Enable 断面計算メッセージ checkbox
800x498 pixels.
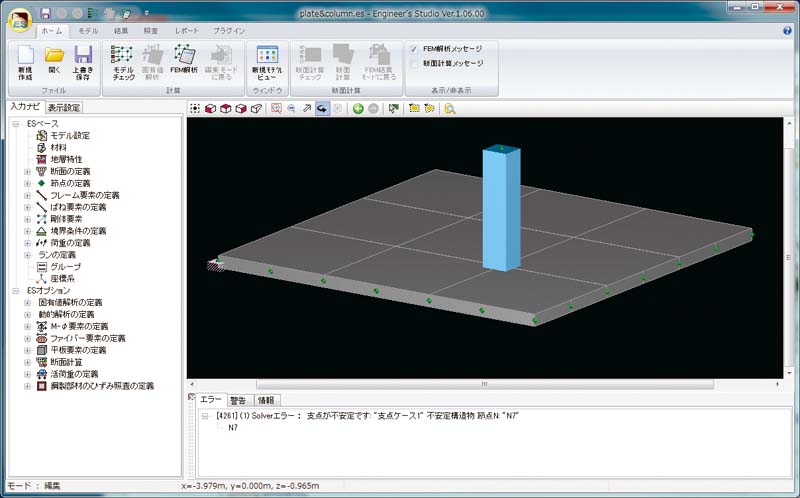click(414, 64)
